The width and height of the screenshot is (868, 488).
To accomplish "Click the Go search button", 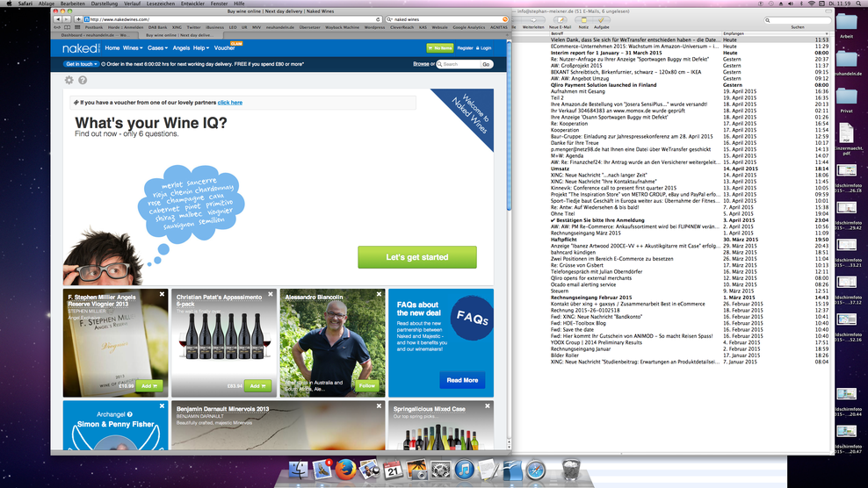I will coord(486,64).
